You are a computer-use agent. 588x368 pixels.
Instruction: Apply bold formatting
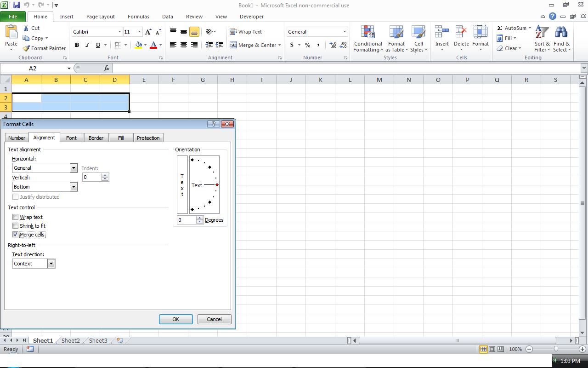point(77,45)
